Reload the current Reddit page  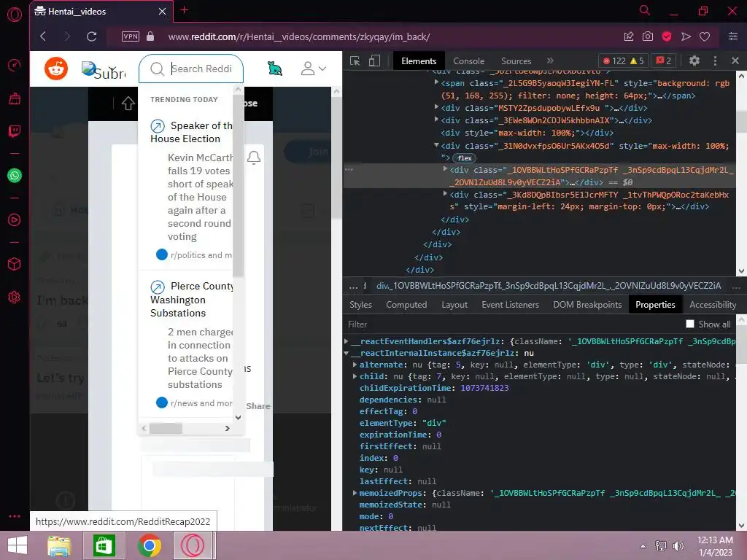coord(91,36)
